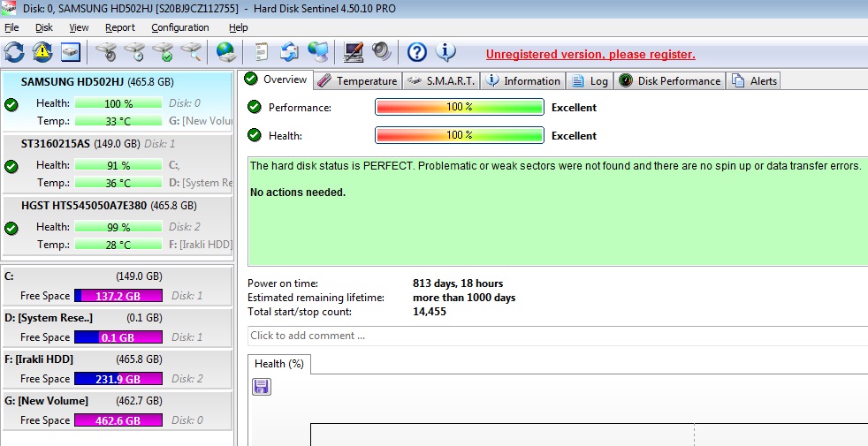The width and height of the screenshot is (868, 446).
Task: Click the HGST 28 °C temperature bar
Action: click(x=118, y=245)
